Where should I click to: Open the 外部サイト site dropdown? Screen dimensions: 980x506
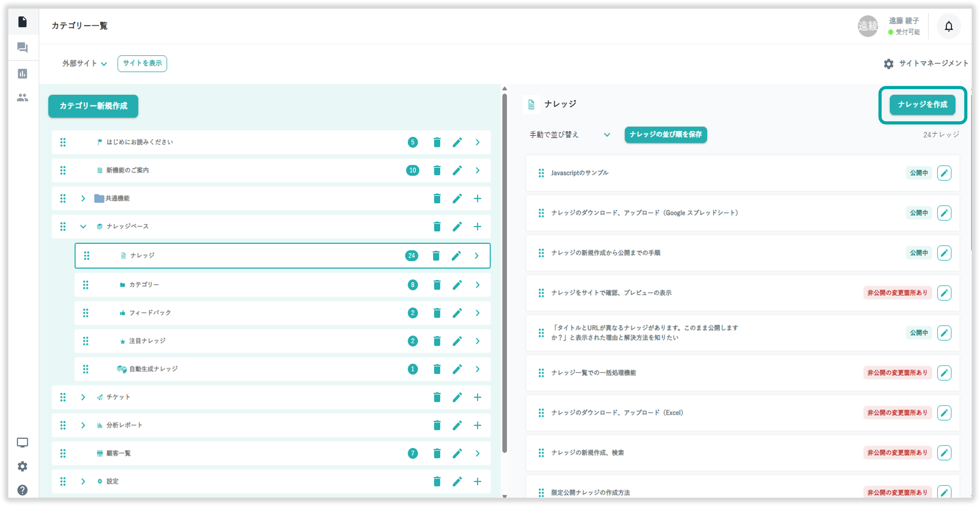point(84,63)
